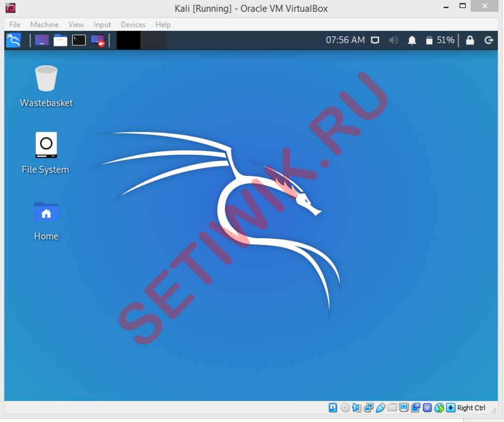Toggle mute with the volume speaker icon

tap(394, 40)
